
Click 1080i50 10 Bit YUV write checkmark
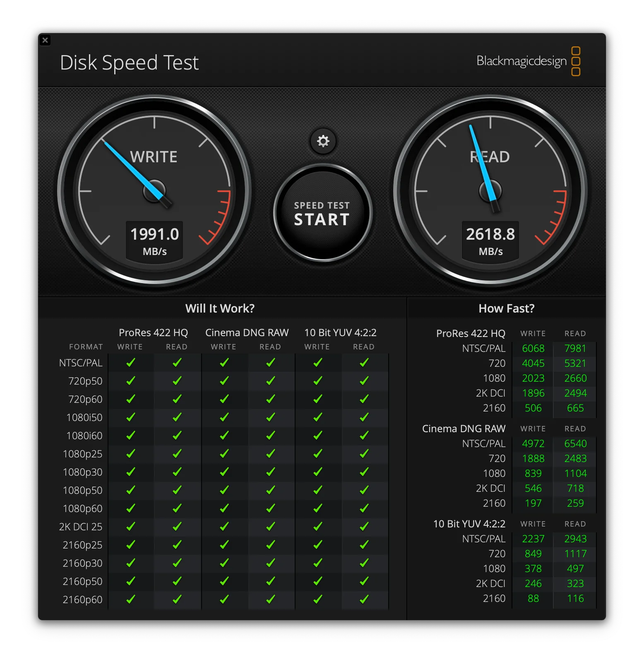(x=318, y=417)
